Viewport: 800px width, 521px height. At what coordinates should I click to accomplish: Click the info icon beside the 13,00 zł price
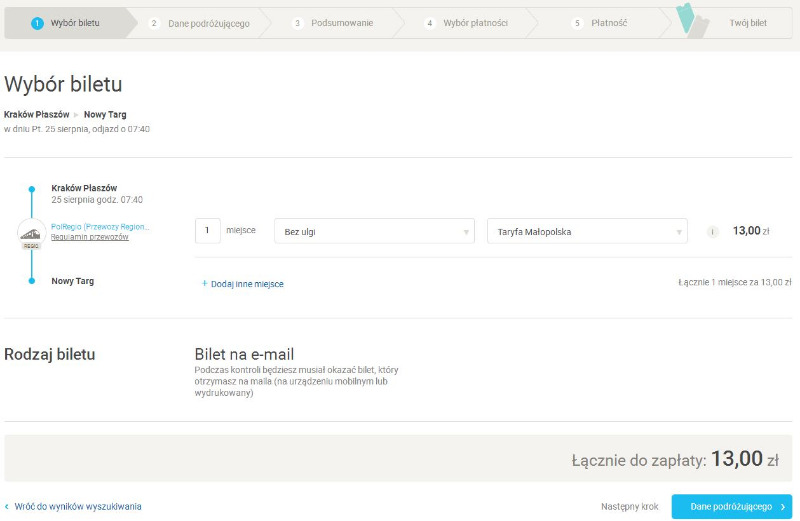(713, 232)
